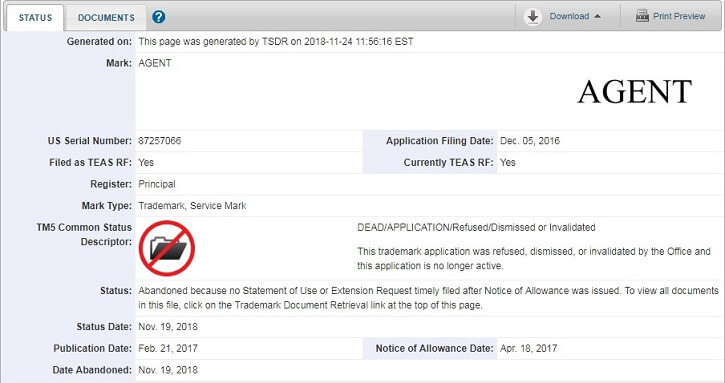Select the STATUS tab
Viewport: 725px width, 383px height.
tap(35, 18)
